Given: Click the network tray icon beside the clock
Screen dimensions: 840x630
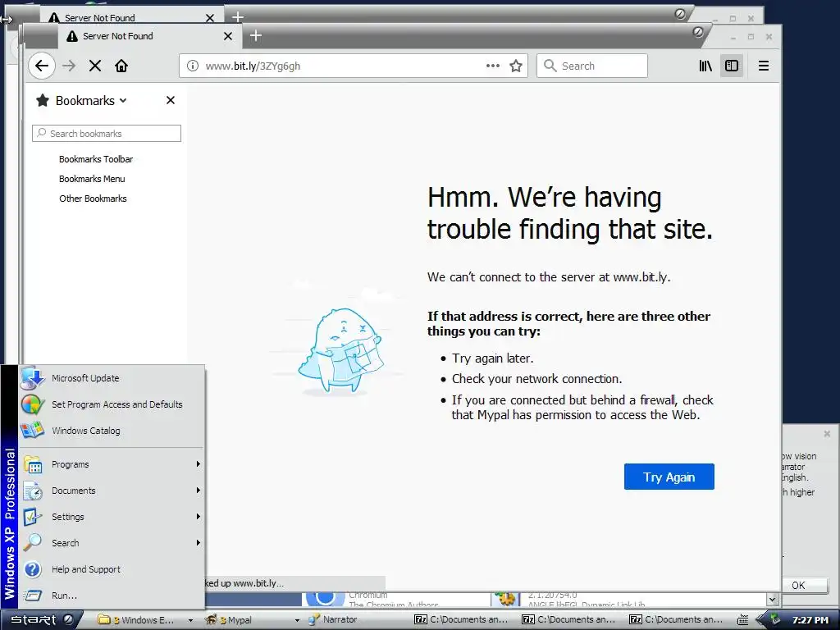Looking at the screenshot, I should coord(774,619).
